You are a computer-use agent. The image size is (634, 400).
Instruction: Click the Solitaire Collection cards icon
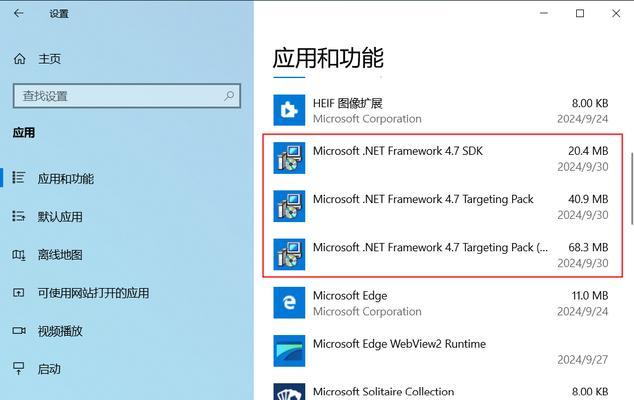[289, 392]
